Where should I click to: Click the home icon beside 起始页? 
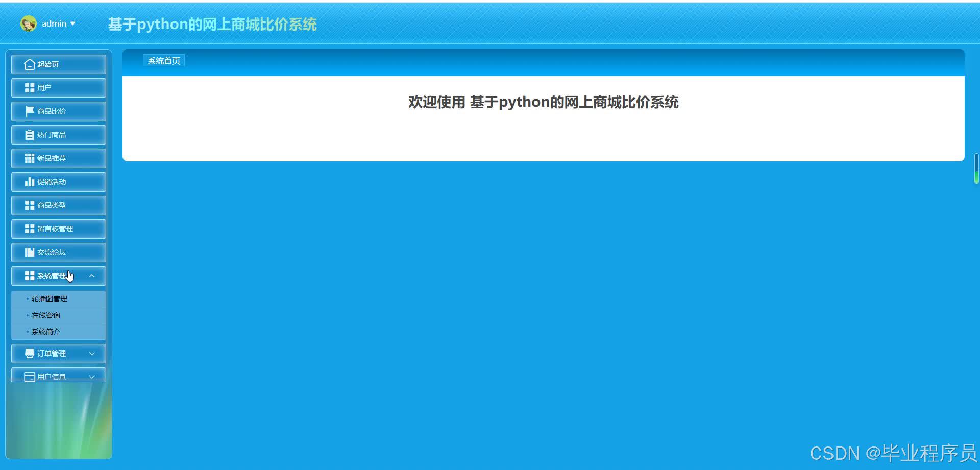[x=30, y=64]
